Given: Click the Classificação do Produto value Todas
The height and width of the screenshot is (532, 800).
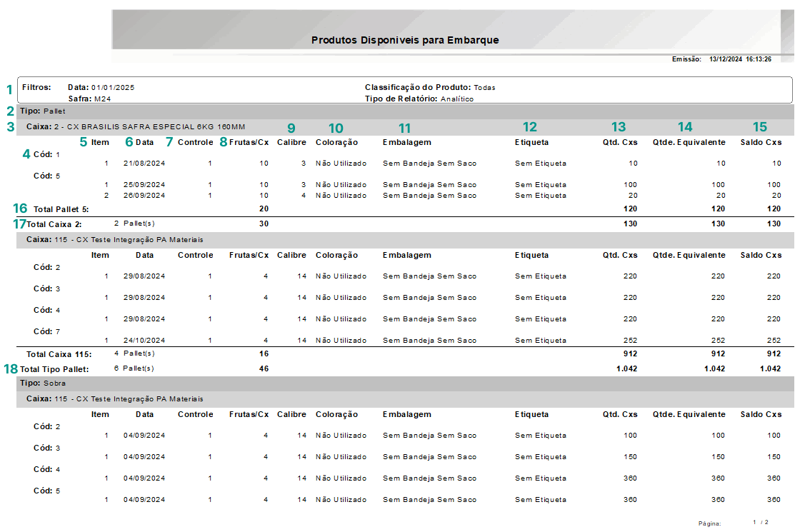Looking at the screenshot, I should (484, 87).
